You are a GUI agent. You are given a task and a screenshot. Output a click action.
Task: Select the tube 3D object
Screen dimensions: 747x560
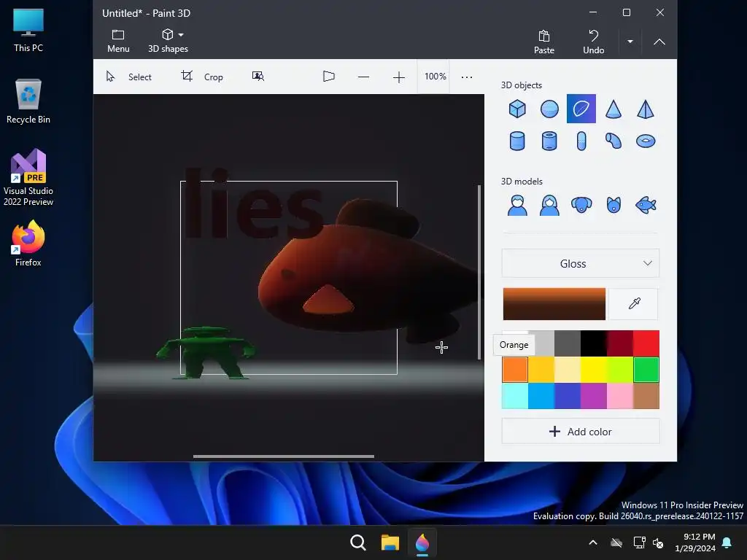[x=549, y=141]
